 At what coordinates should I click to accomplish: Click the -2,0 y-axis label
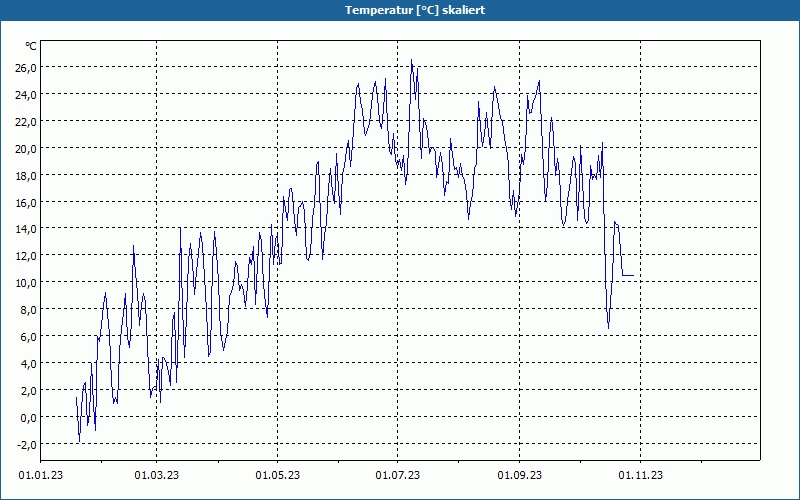tap(27, 444)
